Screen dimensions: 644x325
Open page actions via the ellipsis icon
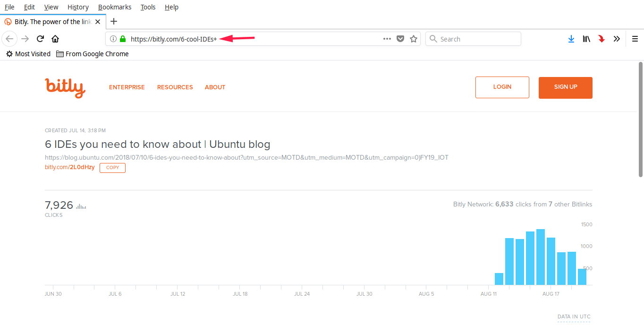click(x=387, y=39)
